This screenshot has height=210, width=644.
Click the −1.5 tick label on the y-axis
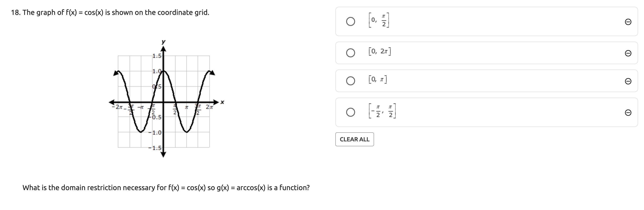coord(155,148)
